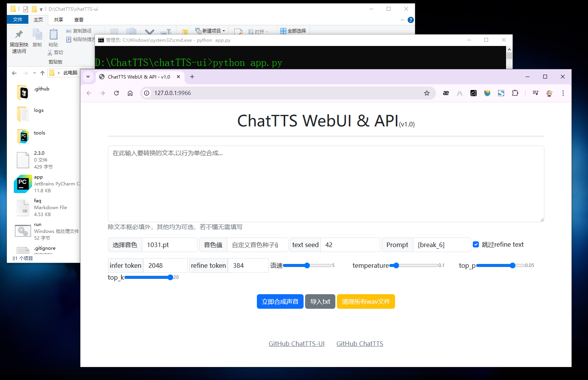Switch to the View (查看) ribbon tab

(x=79, y=20)
